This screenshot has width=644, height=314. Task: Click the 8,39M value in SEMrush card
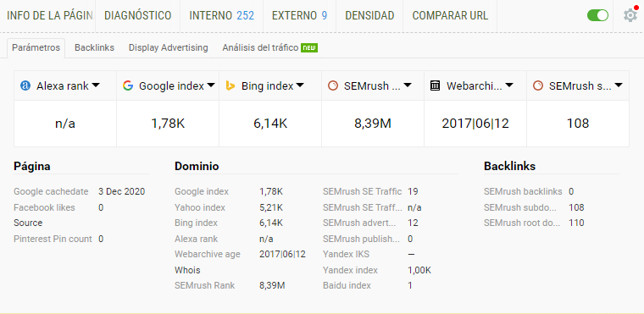(x=373, y=124)
